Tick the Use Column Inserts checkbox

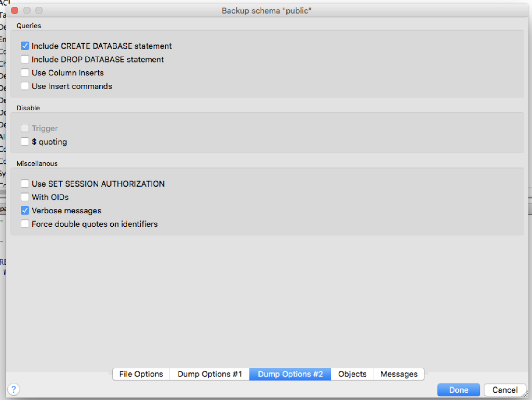point(25,73)
